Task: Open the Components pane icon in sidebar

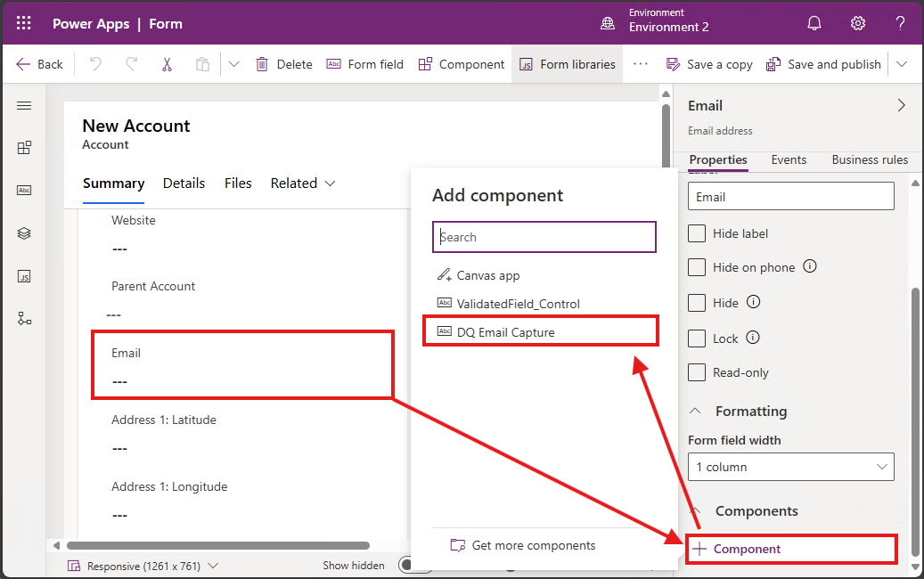Action: [x=24, y=148]
